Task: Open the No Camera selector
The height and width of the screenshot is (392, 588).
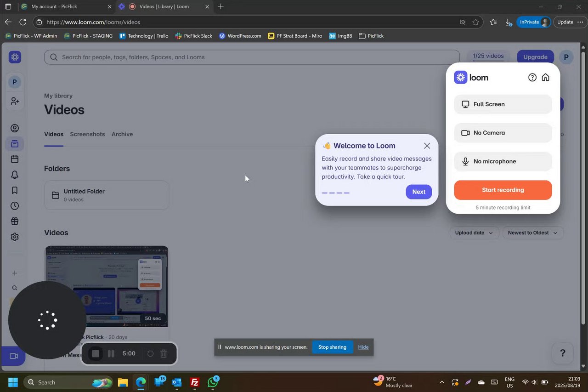Action: pyautogui.click(x=503, y=133)
